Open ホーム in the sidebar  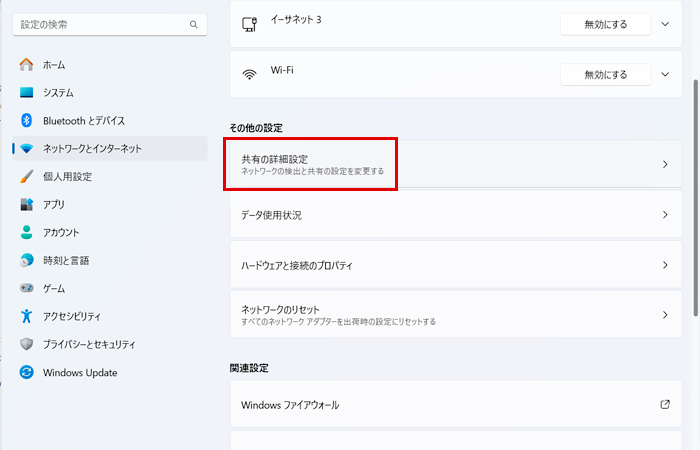(x=110, y=65)
